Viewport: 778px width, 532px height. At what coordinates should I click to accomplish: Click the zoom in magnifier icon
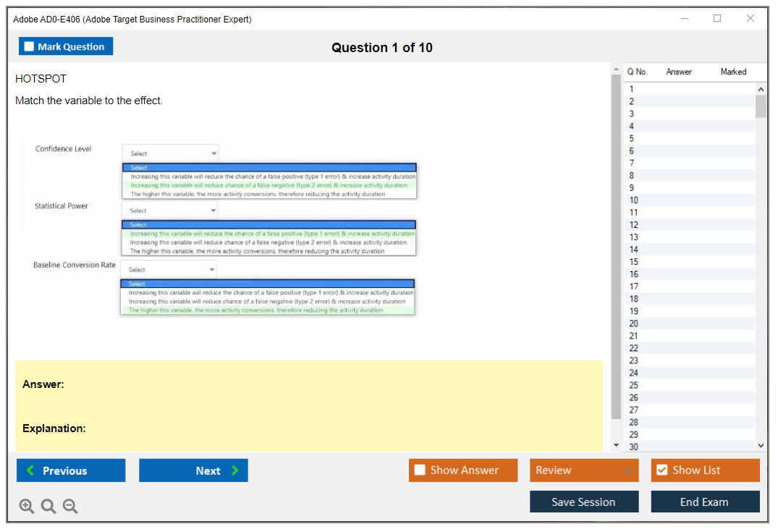tap(27, 507)
